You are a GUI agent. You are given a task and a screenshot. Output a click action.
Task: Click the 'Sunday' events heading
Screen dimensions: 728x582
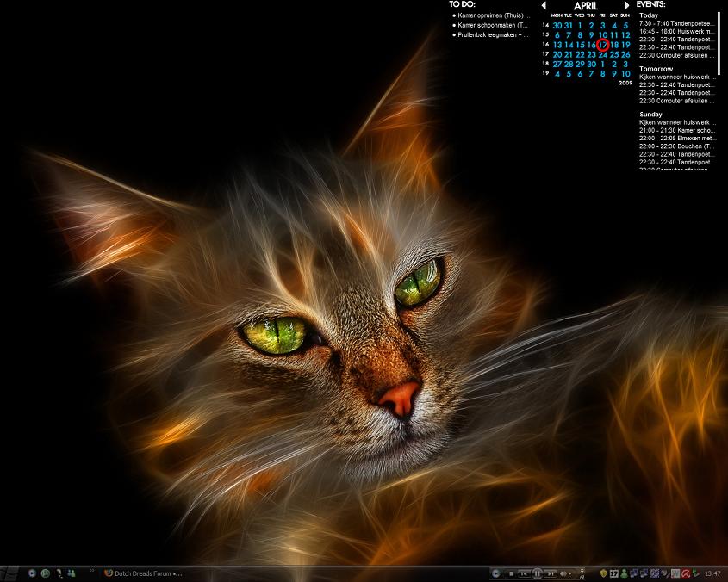click(x=650, y=115)
